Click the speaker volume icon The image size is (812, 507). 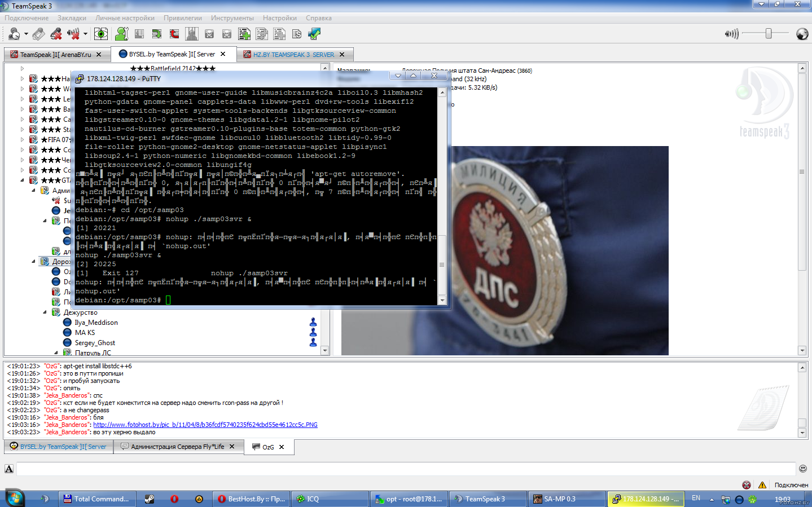tap(732, 34)
